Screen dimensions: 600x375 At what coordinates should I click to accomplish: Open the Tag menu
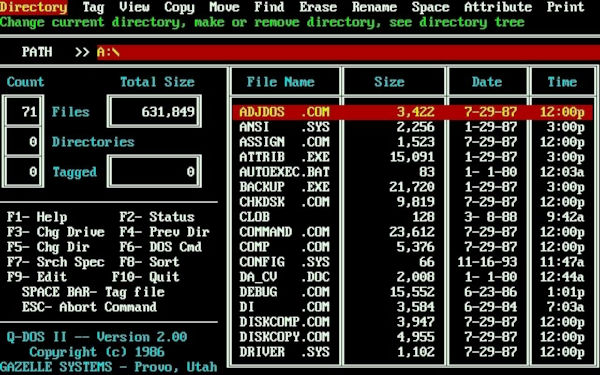[93, 7]
